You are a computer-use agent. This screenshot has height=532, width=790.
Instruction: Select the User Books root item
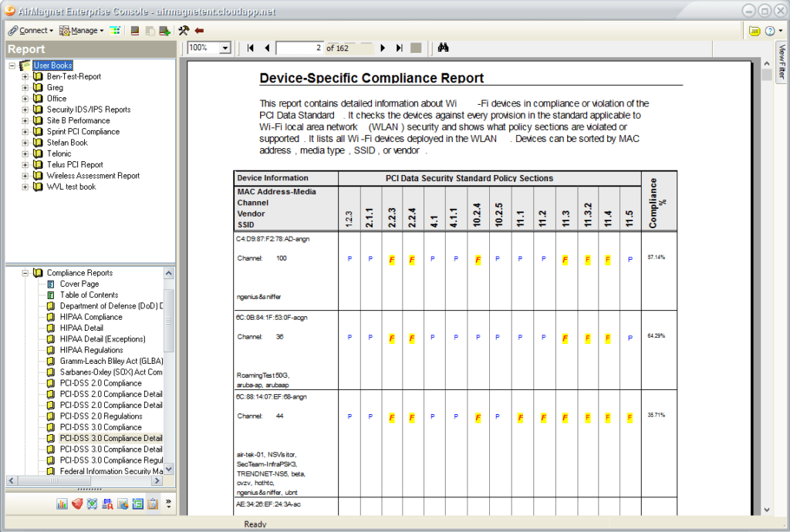pos(53,66)
